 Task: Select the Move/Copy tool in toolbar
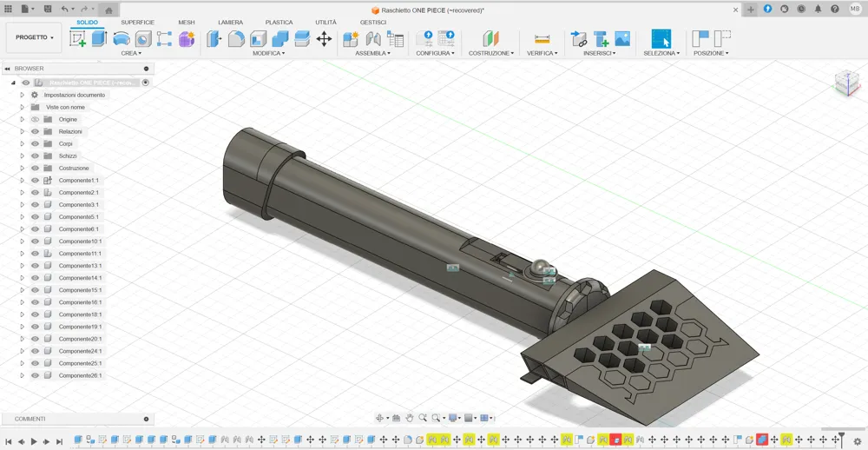(324, 39)
